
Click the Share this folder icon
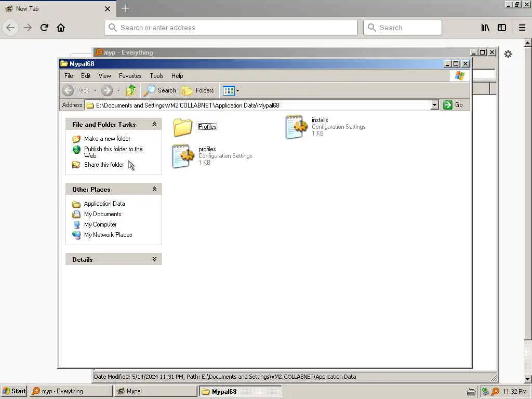76,165
